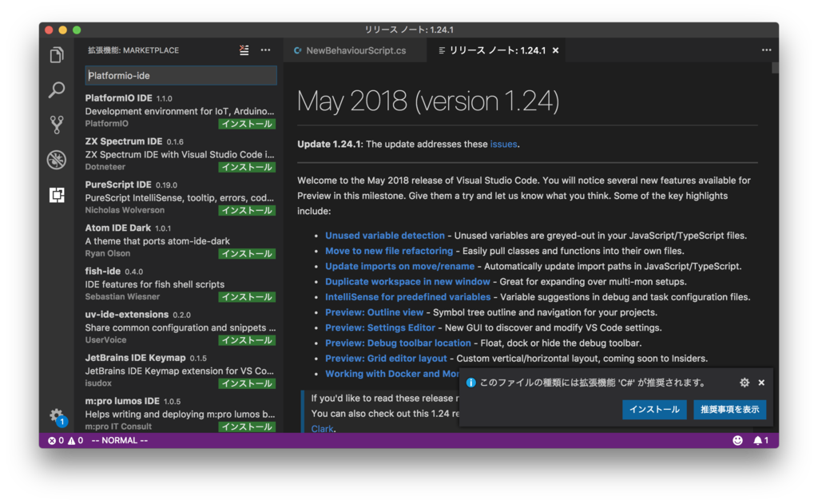Follow the Clark link in release notes
The height and width of the screenshot is (504, 818).
(x=323, y=429)
